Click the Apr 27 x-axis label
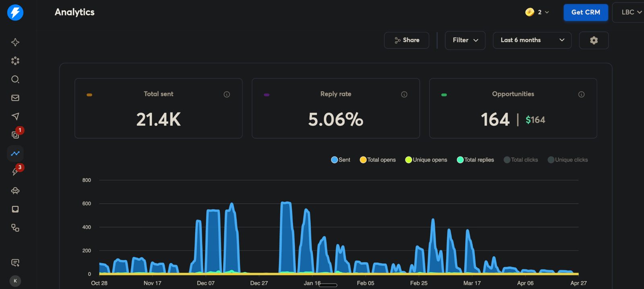 coord(578,283)
